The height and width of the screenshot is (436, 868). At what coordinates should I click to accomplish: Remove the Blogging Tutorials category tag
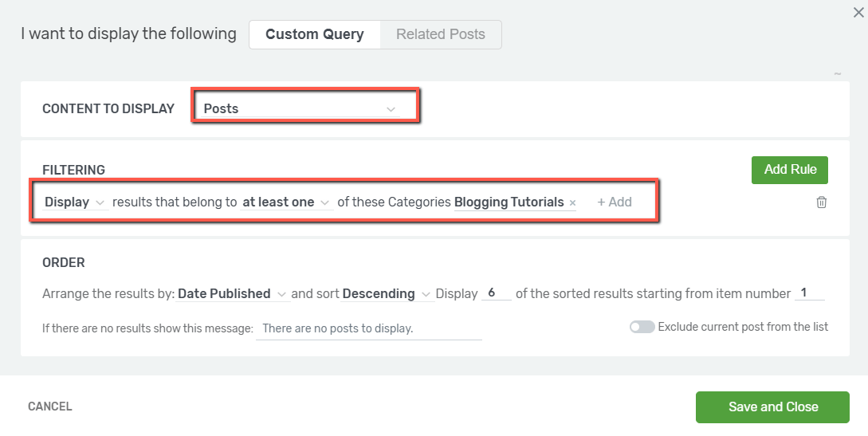(x=572, y=203)
